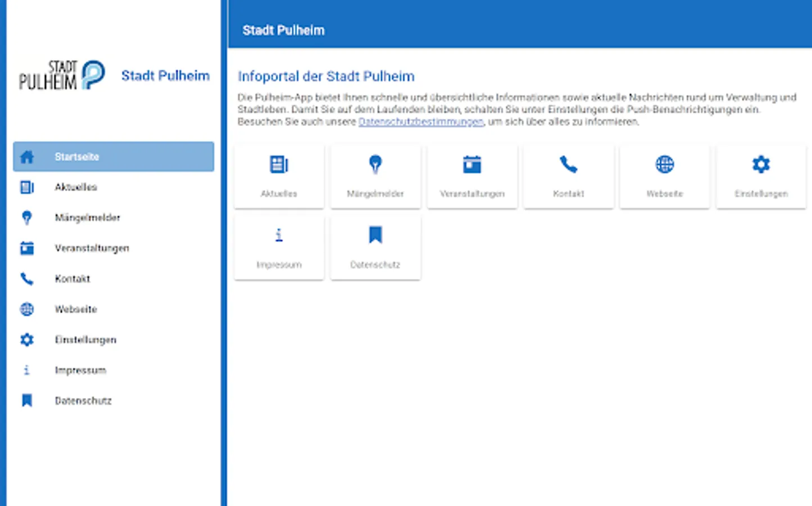
Task: Open the Webseite tile globe icon
Action: point(665,165)
